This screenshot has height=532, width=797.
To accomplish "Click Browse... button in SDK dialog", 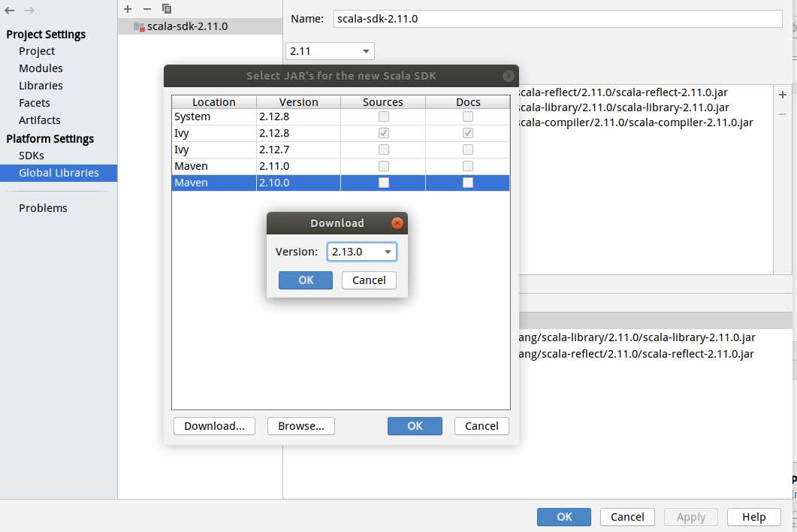I will (x=301, y=426).
